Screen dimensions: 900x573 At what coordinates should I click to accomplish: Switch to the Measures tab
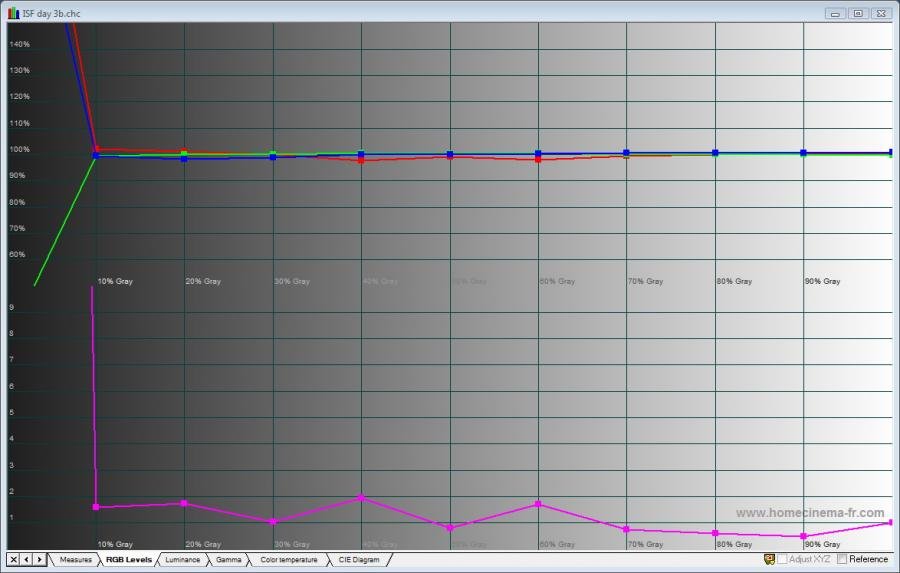[75, 559]
